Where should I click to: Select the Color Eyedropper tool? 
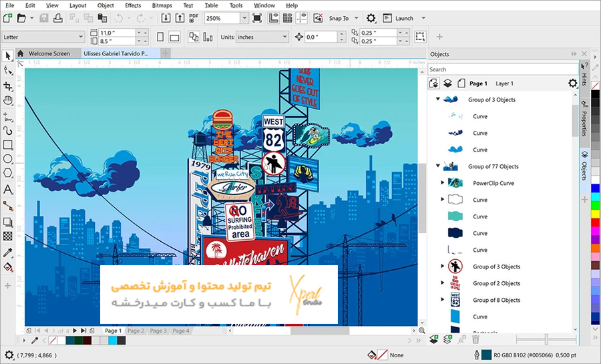[x=7, y=253]
